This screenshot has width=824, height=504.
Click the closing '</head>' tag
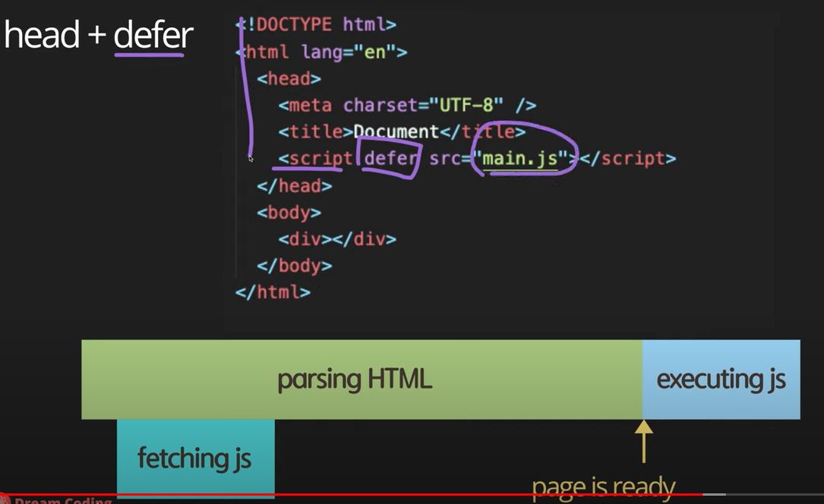295,186
